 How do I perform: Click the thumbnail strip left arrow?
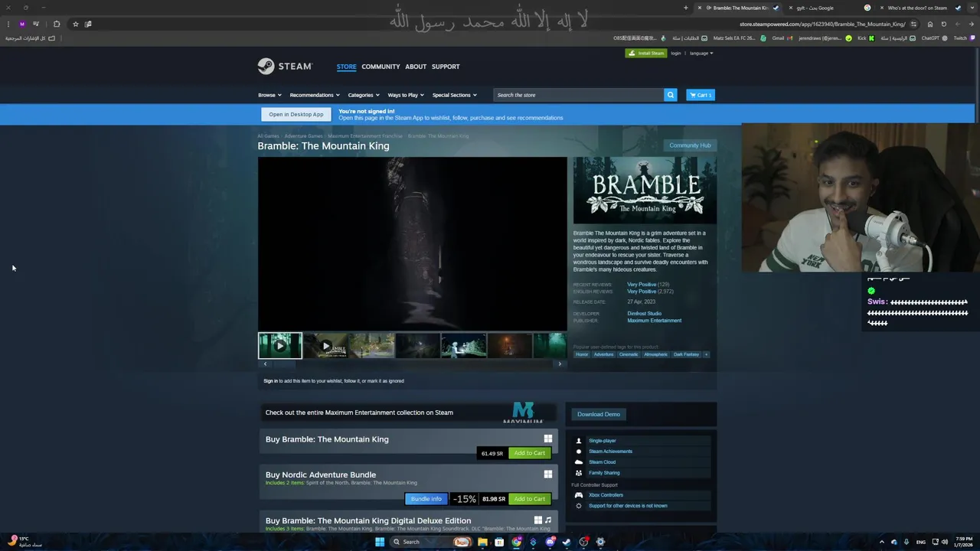265,364
